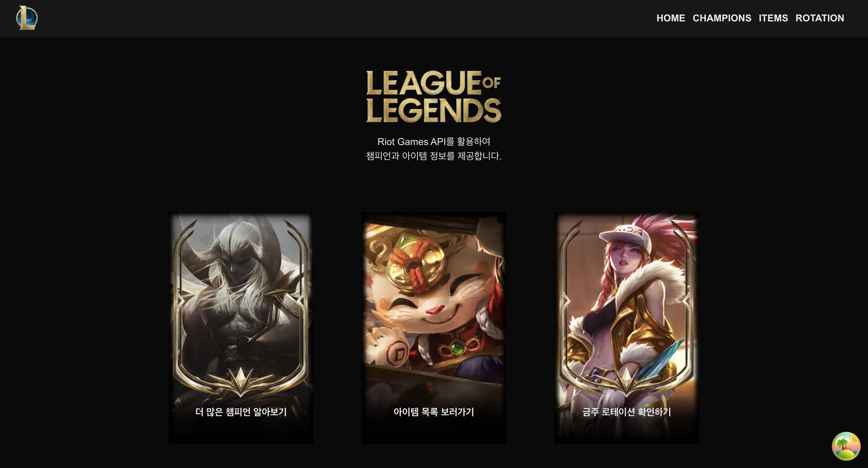This screenshot has width=868, height=468.
Task: Select ITEMS in the top navigation
Action: [x=773, y=18]
